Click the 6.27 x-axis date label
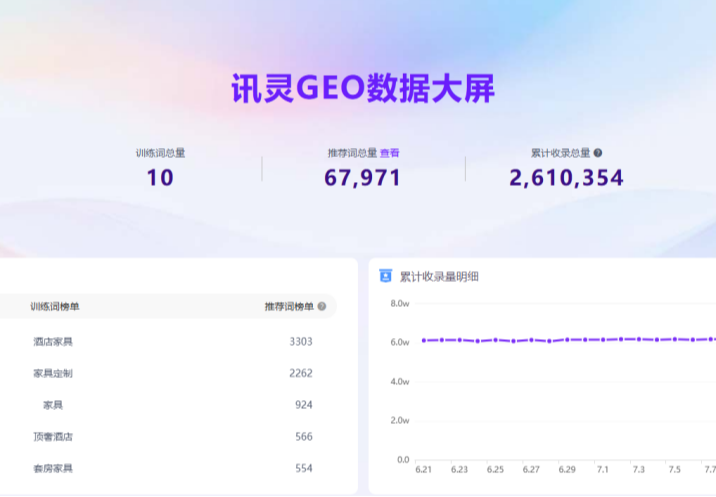Viewport: 716px width, 497px height. tap(531, 470)
